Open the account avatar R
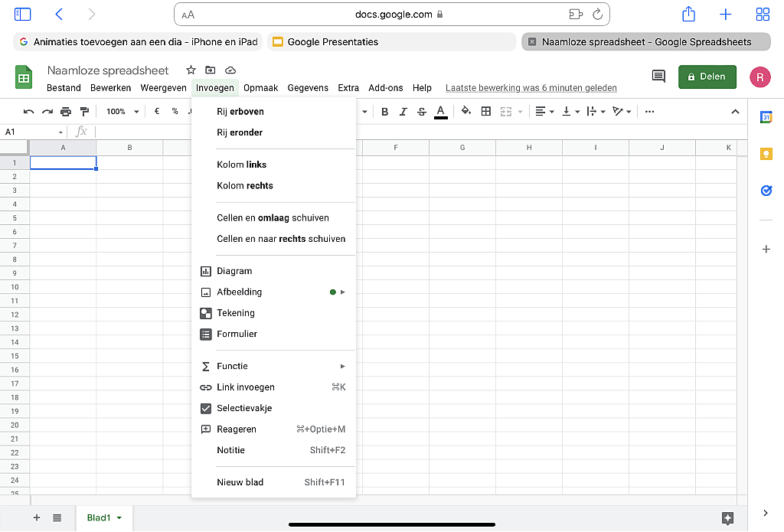This screenshot has width=784, height=532. pos(760,77)
